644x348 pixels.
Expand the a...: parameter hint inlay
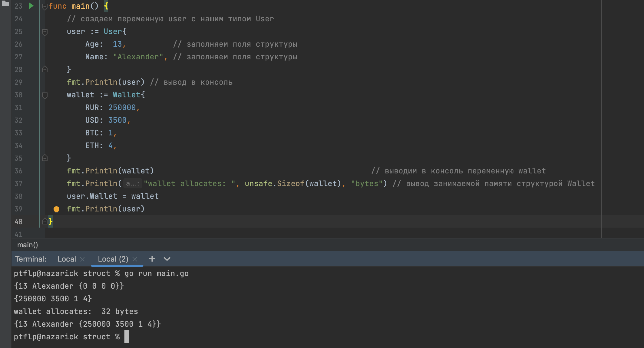[x=132, y=184]
